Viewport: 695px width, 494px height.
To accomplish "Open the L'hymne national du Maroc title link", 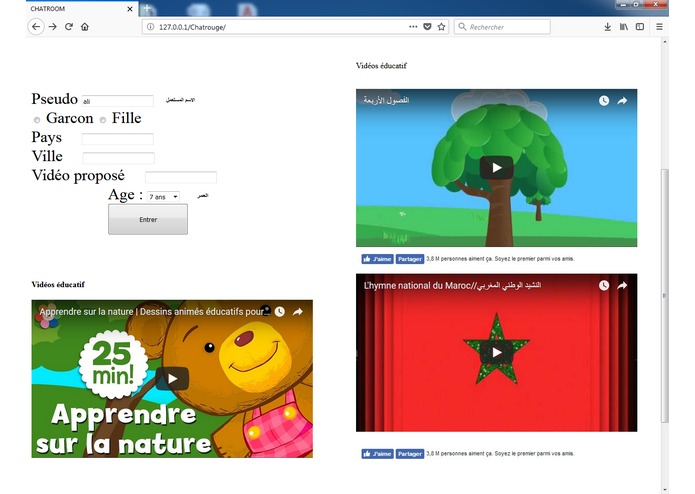I will point(452,285).
